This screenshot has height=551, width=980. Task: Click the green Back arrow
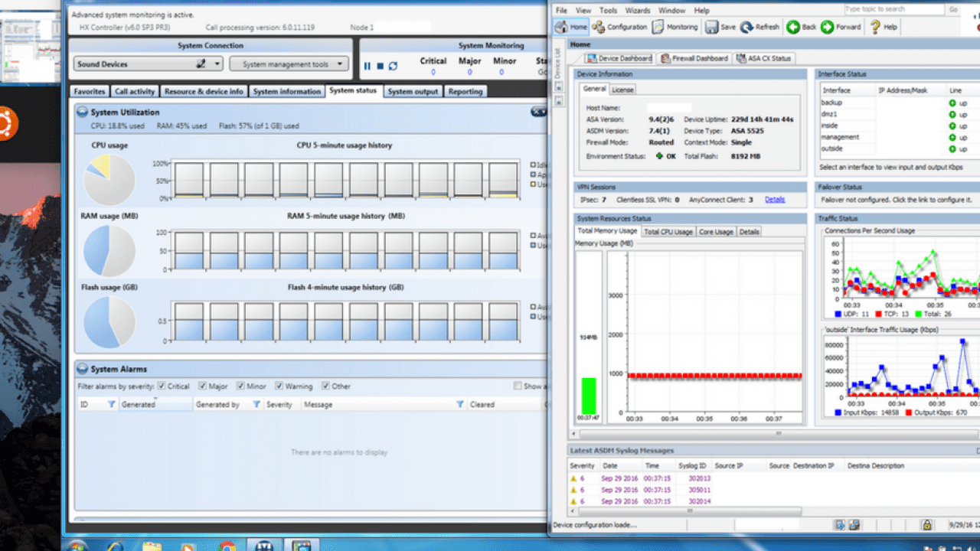tap(793, 27)
